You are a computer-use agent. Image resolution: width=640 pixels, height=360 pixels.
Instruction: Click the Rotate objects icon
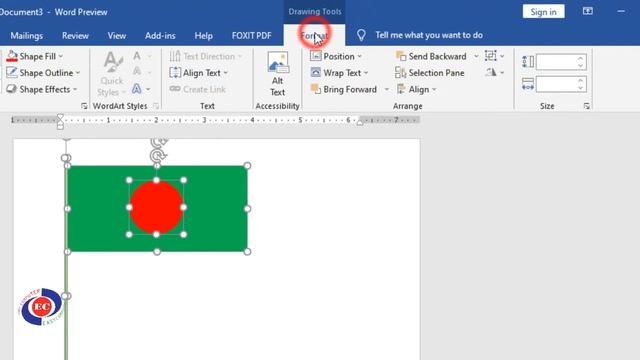pos(491,72)
